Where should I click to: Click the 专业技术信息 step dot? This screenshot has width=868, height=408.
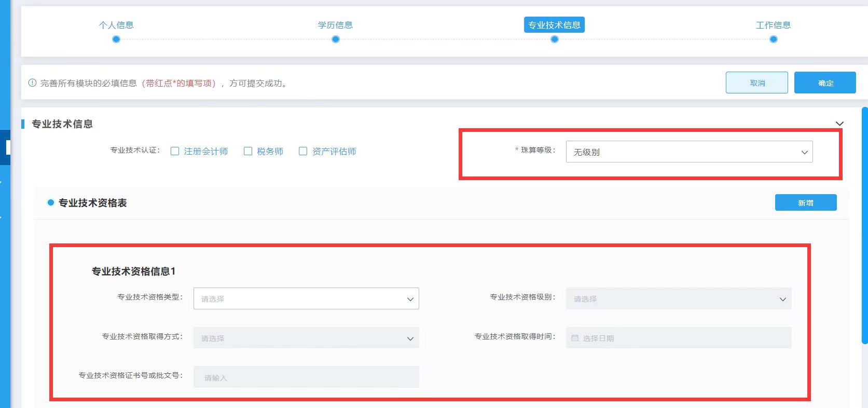[x=555, y=39]
